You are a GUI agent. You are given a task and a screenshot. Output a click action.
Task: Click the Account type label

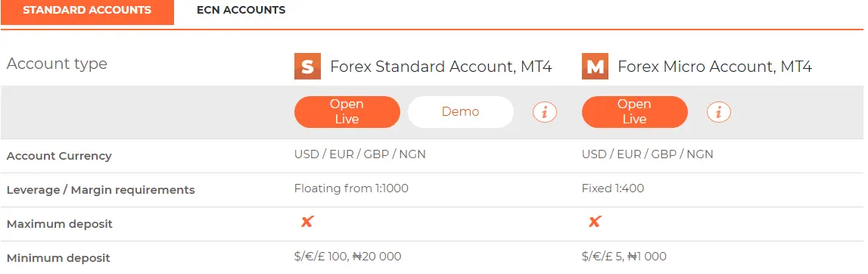(57, 64)
